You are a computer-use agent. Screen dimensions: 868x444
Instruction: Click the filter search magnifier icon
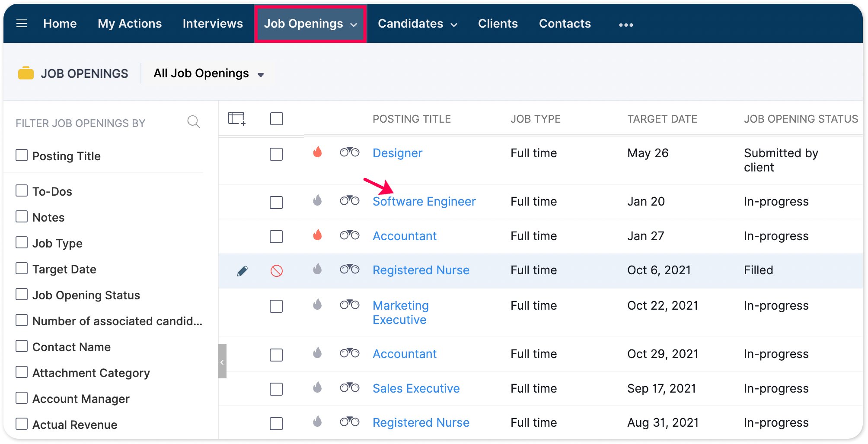click(x=193, y=122)
